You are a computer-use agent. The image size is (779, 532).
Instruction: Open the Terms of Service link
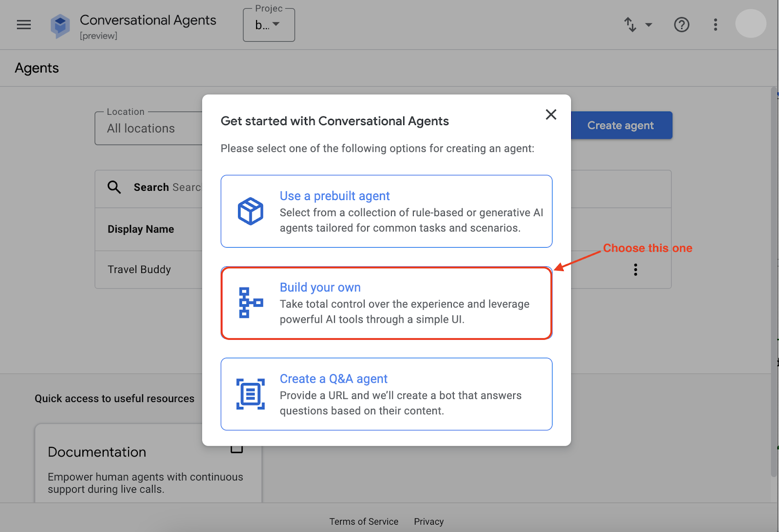pyautogui.click(x=364, y=521)
